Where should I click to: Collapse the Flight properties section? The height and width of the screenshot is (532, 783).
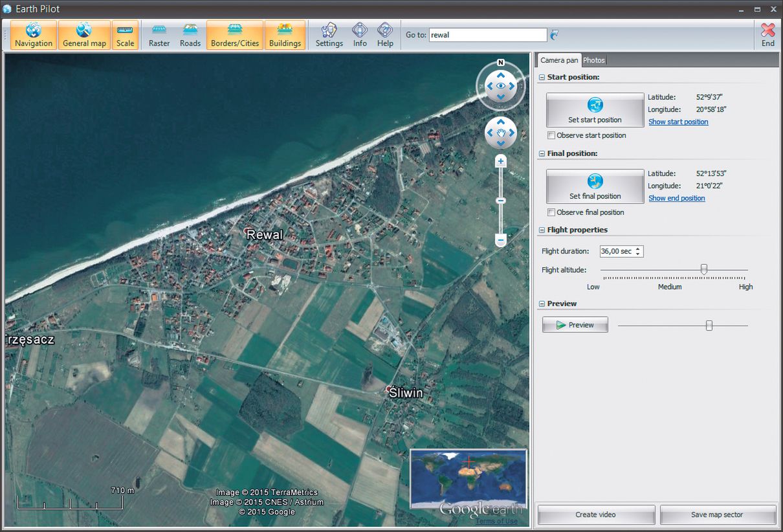click(542, 230)
